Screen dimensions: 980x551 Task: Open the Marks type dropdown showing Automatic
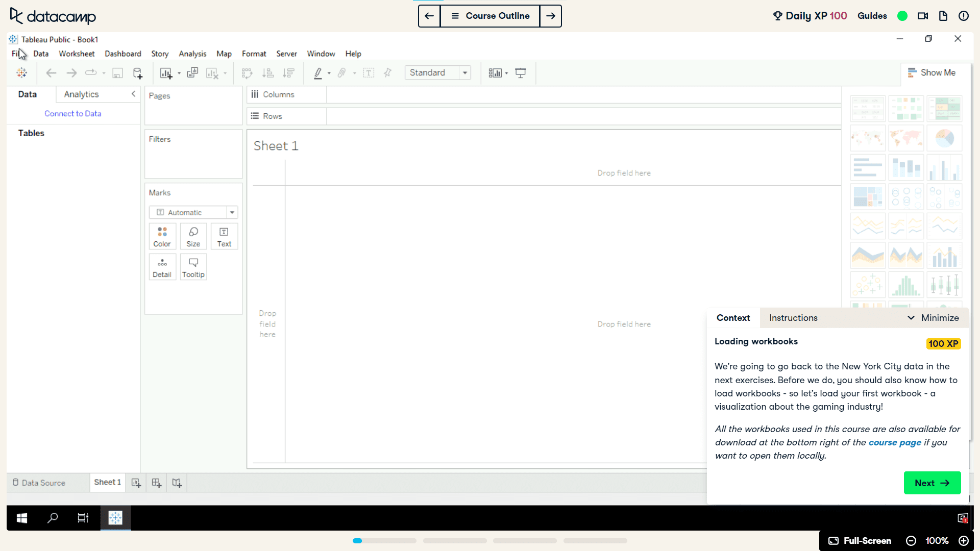click(x=232, y=212)
